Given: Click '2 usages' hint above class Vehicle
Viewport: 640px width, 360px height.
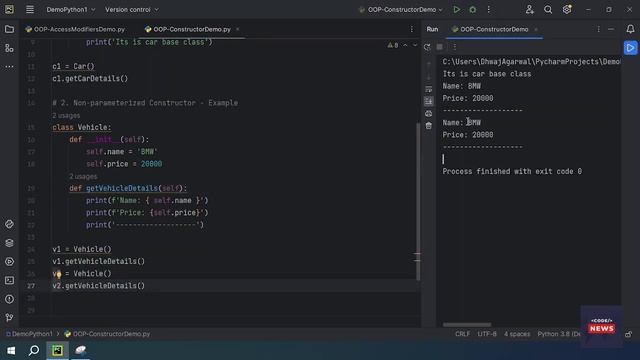Looking at the screenshot, I should tap(66, 116).
